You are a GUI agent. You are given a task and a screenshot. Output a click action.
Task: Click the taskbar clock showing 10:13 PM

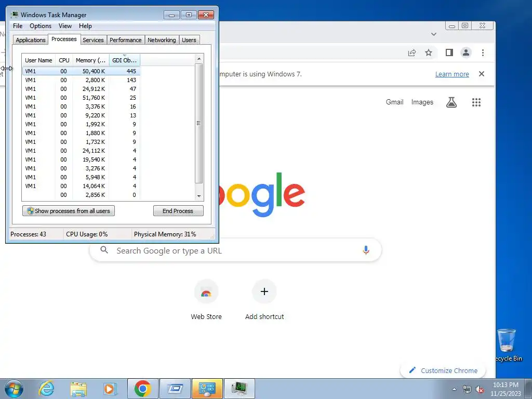point(506,389)
